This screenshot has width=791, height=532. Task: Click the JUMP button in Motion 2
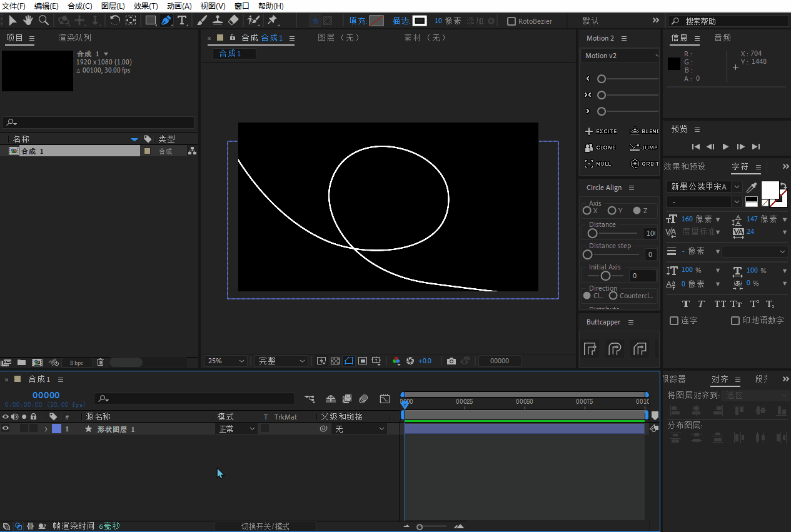coord(644,148)
